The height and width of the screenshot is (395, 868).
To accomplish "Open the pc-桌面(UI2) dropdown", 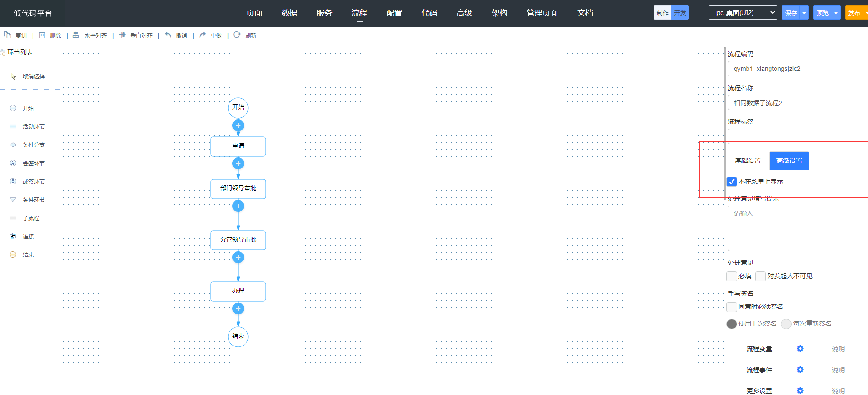I will (x=742, y=13).
